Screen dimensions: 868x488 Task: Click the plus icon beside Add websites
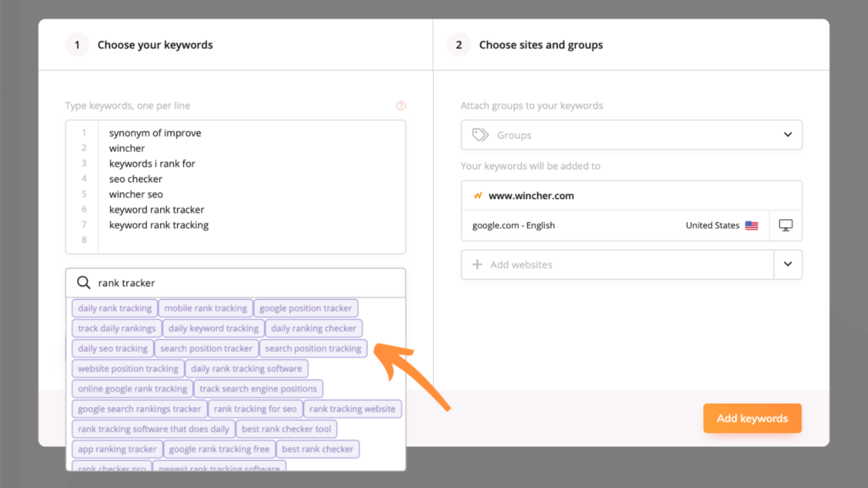[x=477, y=264]
